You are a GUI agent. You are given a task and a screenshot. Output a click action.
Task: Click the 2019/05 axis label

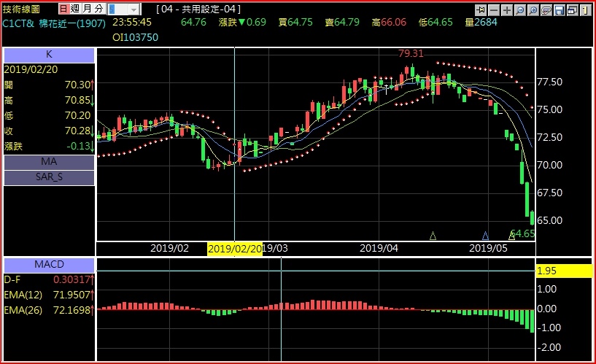coord(488,249)
